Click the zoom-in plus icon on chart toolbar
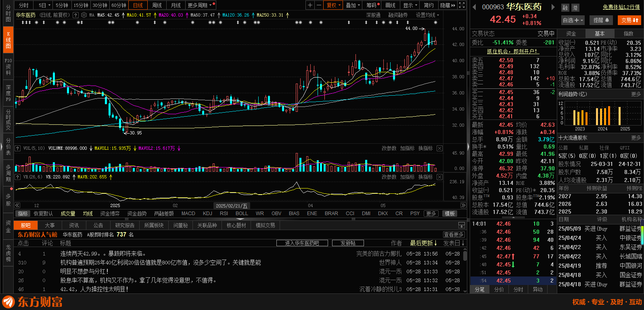 pyautogui.click(x=310, y=5)
